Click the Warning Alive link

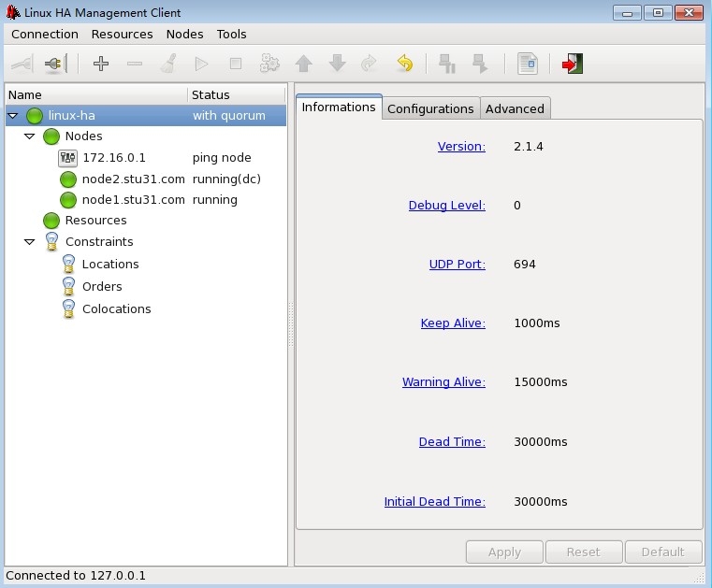443,382
